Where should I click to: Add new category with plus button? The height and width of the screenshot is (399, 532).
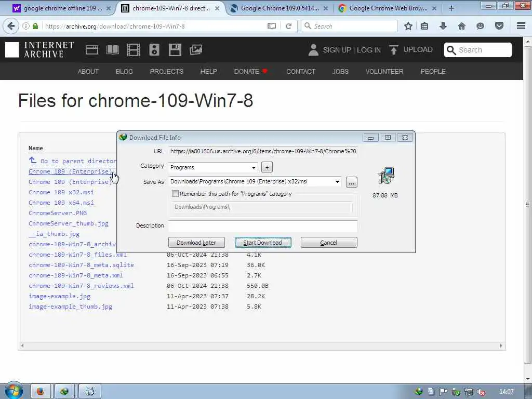267,167
